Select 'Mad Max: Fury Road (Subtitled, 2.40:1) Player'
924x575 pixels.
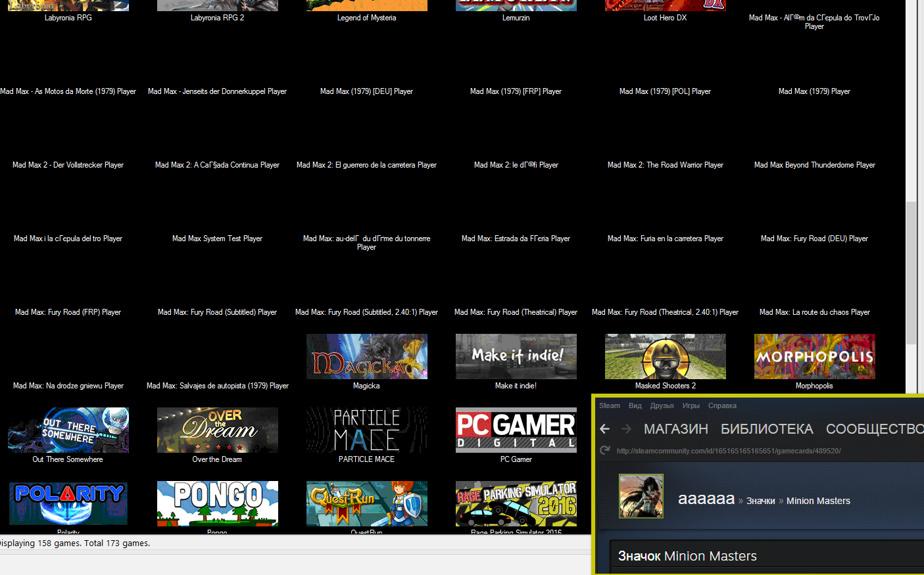[366, 312]
